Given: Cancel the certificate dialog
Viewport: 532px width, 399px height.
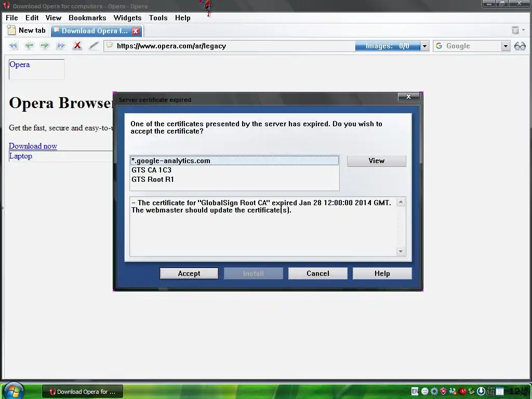Looking at the screenshot, I should (318, 273).
